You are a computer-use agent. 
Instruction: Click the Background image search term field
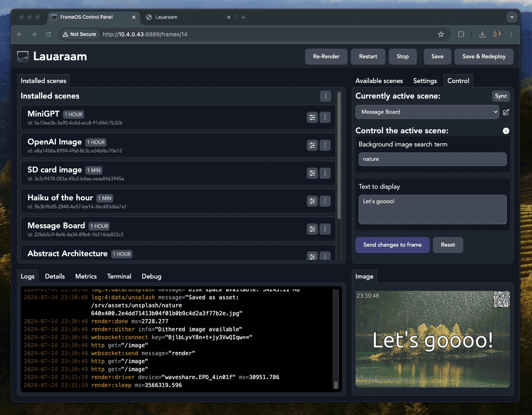(x=432, y=159)
